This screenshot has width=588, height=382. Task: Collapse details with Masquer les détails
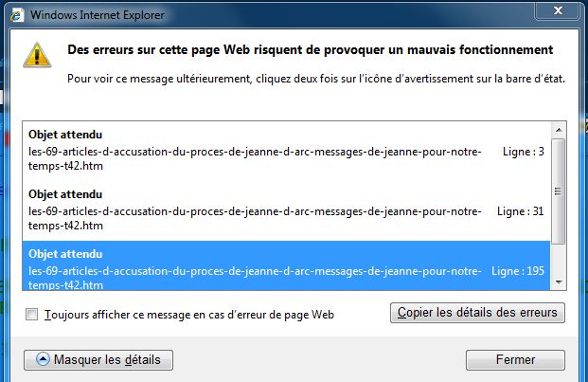pyautogui.click(x=98, y=360)
